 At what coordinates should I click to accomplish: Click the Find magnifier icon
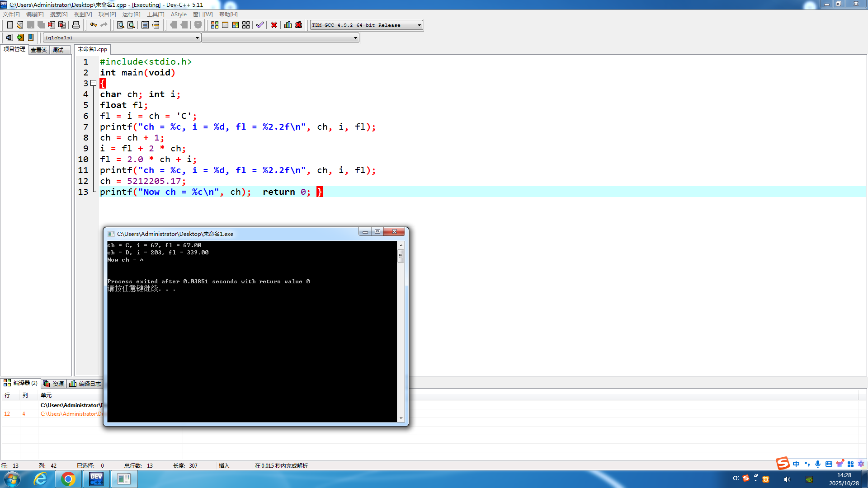[120, 25]
